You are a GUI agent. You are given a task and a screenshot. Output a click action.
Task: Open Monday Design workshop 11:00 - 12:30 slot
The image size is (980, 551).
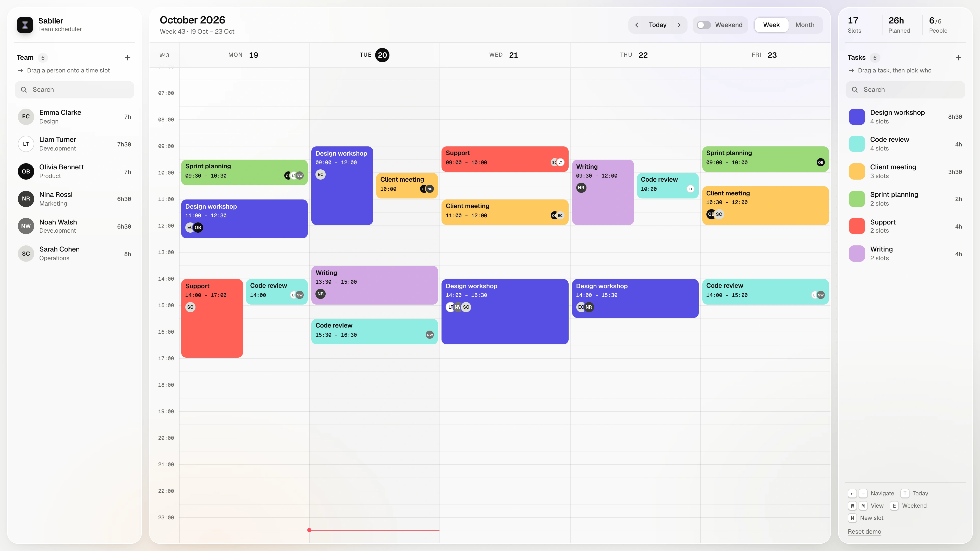click(244, 219)
